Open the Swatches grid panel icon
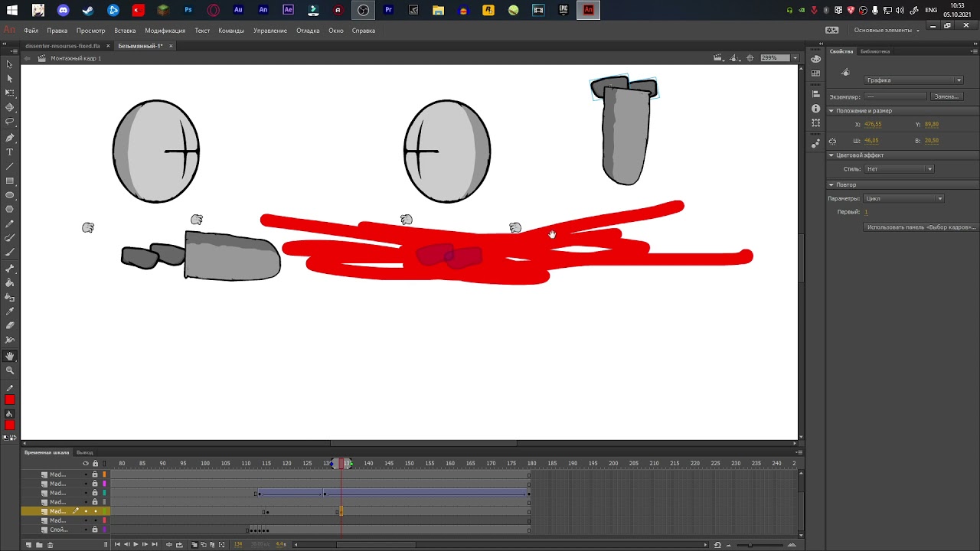 coord(815,74)
